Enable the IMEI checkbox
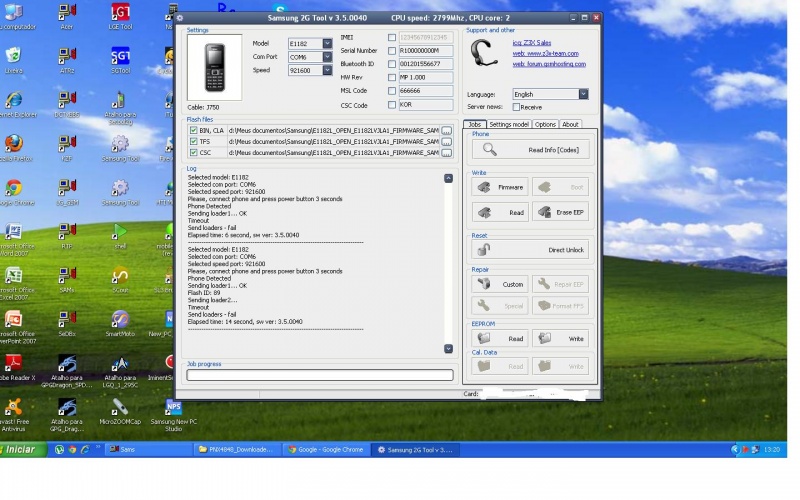This screenshot has width=800, height=500. [x=392, y=38]
